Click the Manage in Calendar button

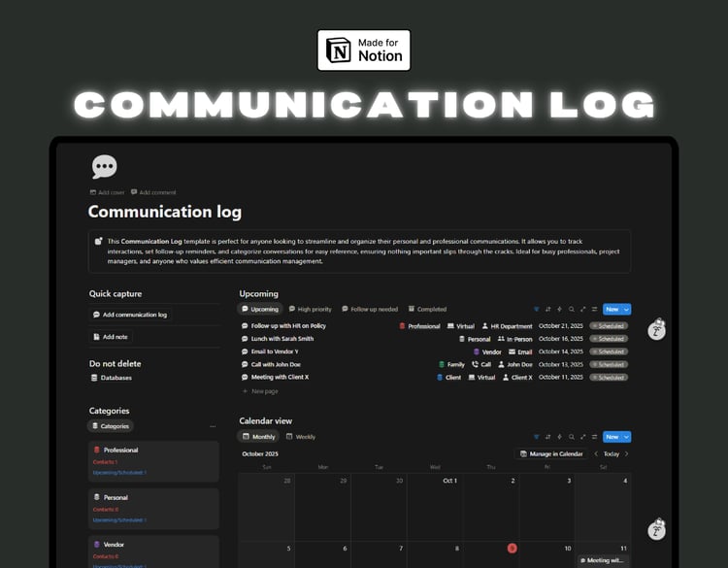[551, 453]
